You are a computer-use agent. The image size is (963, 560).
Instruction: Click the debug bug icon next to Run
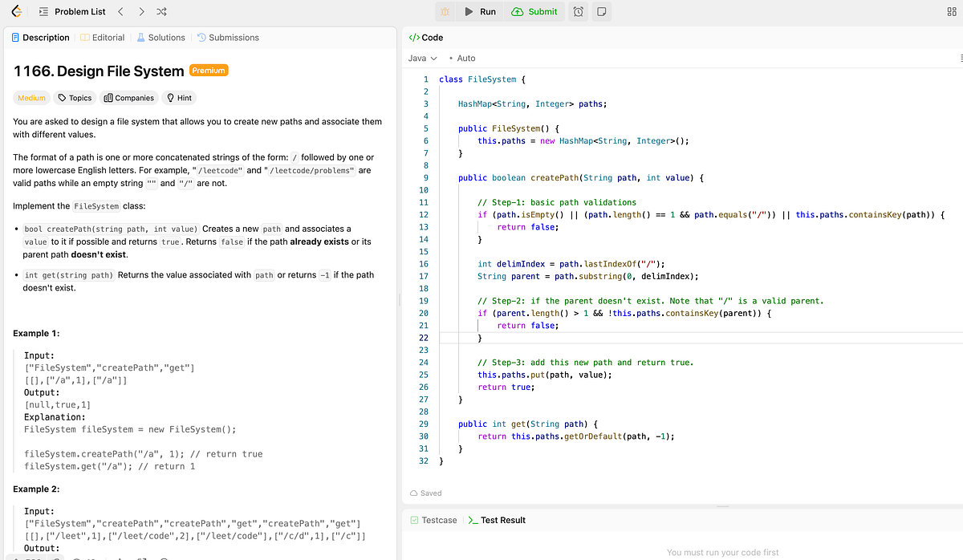[445, 11]
